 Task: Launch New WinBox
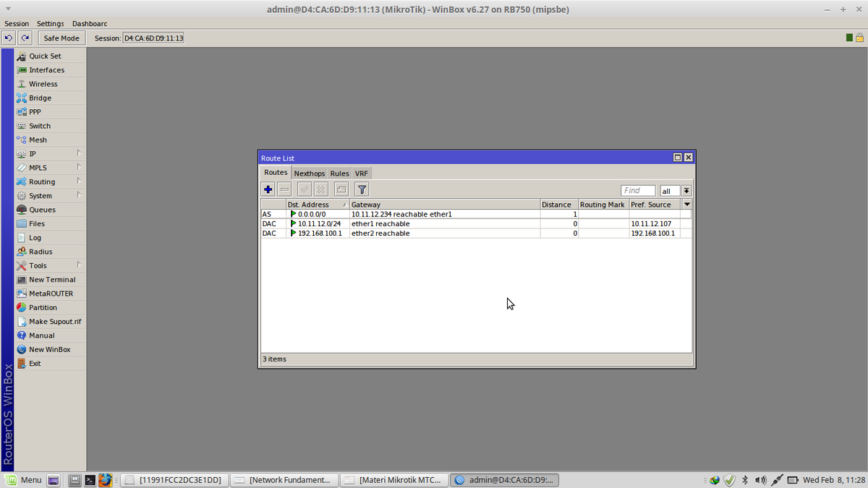50,349
